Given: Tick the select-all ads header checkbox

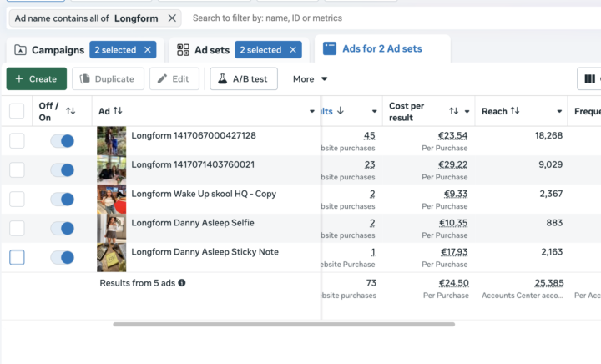Looking at the screenshot, I should coord(17,111).
